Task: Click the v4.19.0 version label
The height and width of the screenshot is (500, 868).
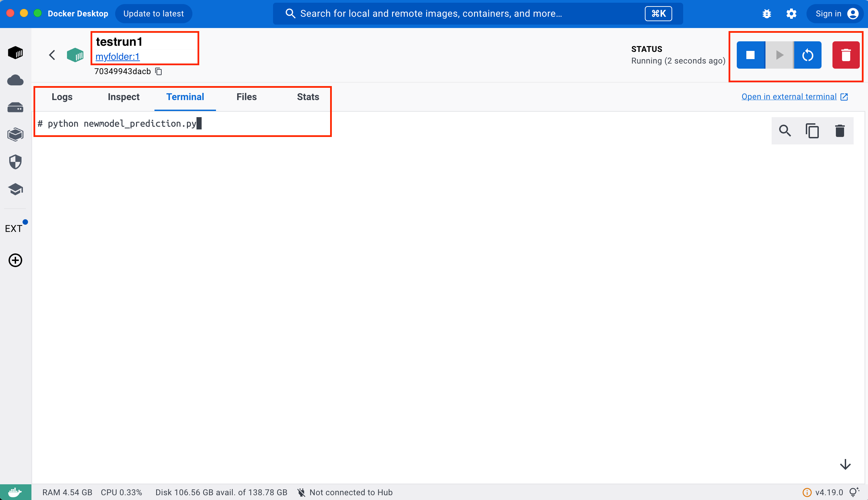Action: [829, 492]
